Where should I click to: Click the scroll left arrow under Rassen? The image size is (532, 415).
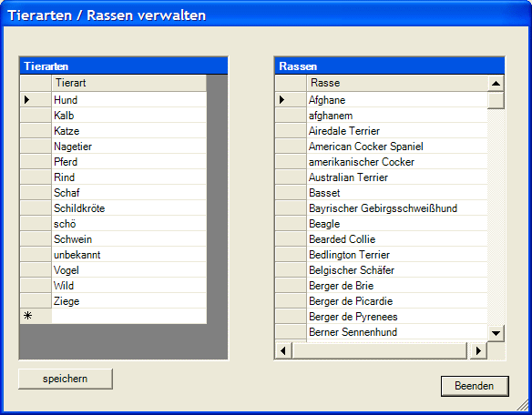click(283, 350)
